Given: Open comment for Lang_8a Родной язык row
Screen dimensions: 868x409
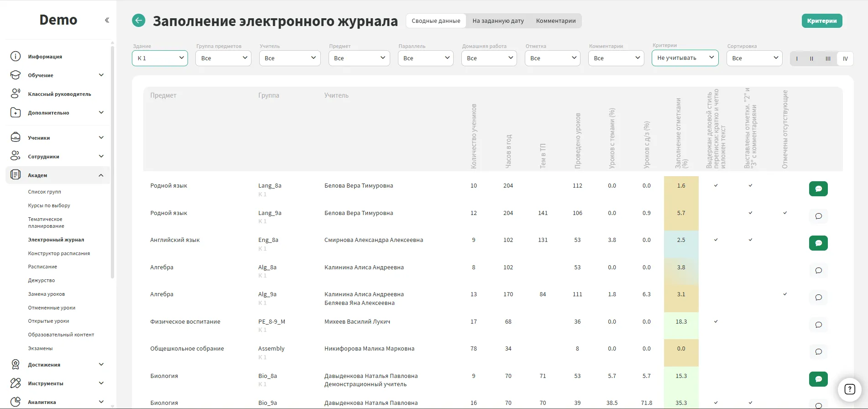Looking at the screenshot, I should pyautogui.click(x=818, y=189).
